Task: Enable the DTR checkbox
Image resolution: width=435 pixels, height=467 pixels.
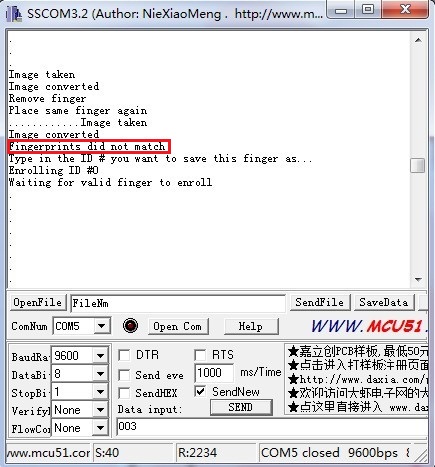Action: pos(124,355)
